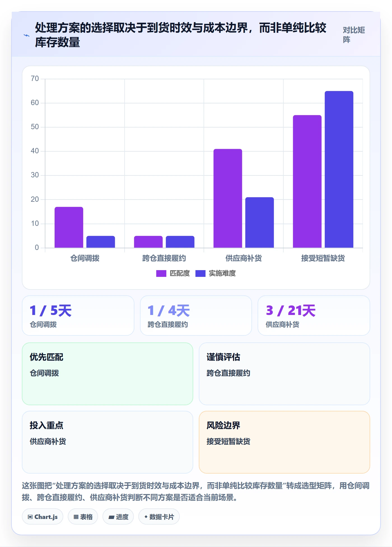392x547 pixels.
Task: Click 供应商补货 label in the stat card
Action: pos(283,325)
